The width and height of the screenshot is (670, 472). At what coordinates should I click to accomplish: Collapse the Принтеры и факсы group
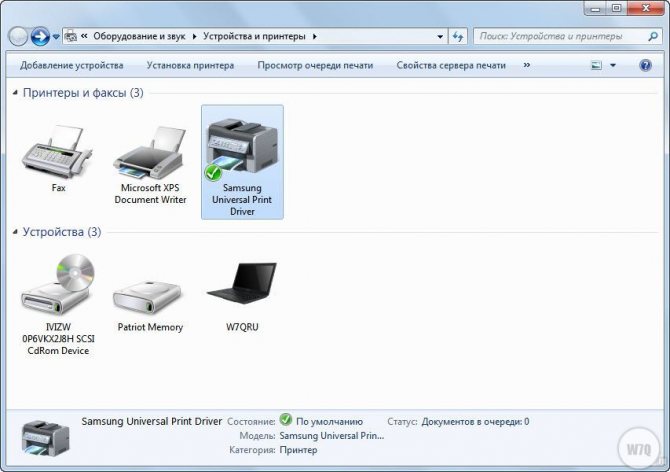click(x=15, y=93)
